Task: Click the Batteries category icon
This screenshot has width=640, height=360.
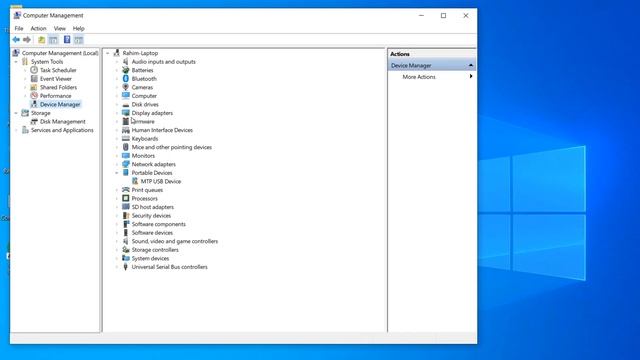Action: click(x=126, y=70)
